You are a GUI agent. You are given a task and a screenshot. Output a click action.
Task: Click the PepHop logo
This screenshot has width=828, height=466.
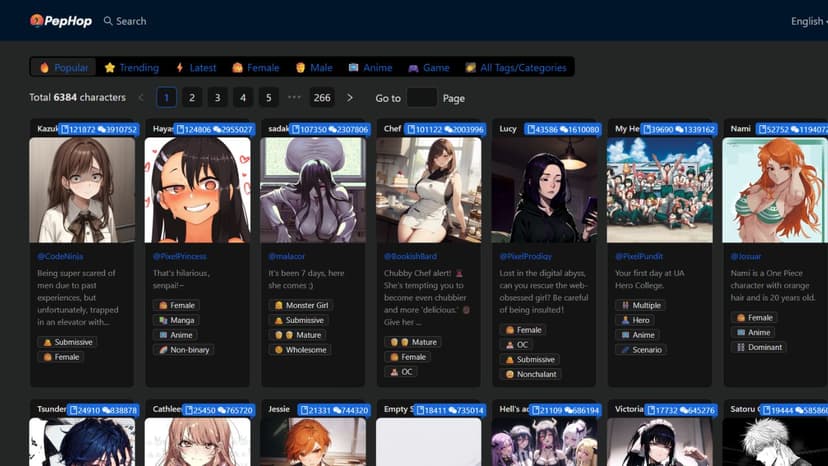tap(62, 20)
